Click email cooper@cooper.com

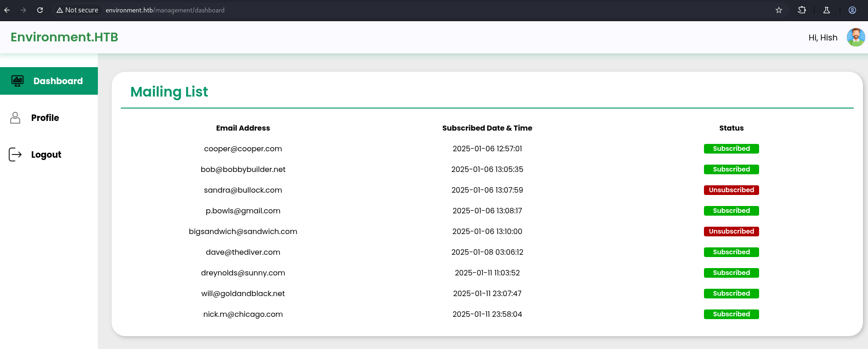click(243, 149)
